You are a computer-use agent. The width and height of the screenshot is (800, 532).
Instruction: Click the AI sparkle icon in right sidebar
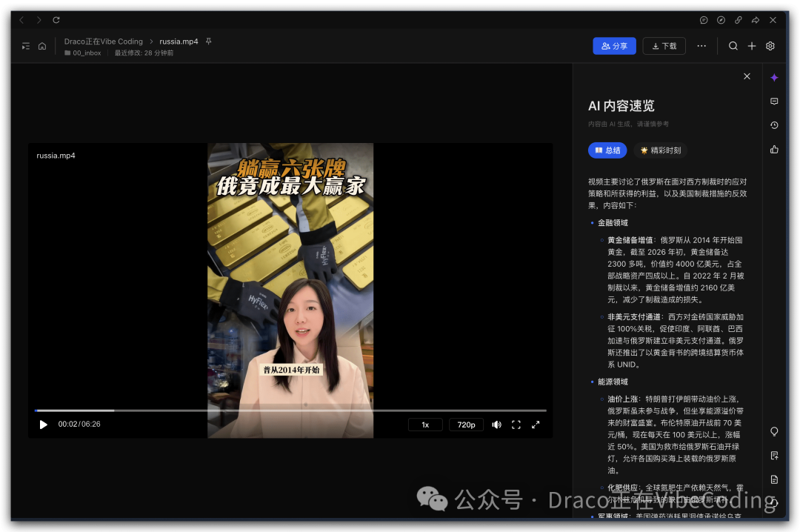pyautogui.click(x=773, y=76)
